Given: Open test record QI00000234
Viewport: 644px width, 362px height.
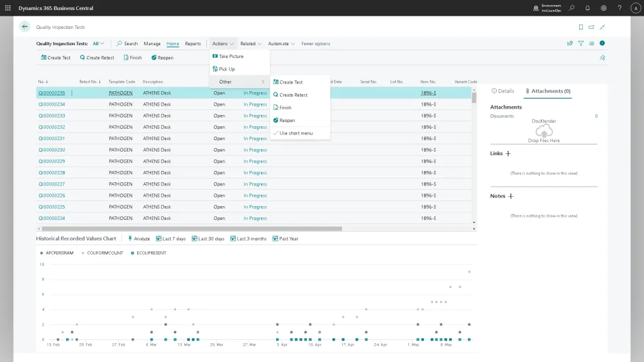Looking at the screenshot, I should (x=52, y=104).
